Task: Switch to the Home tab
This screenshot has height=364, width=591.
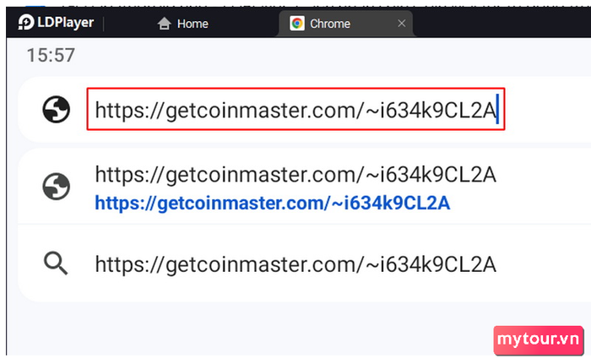Action: point(183,24)
